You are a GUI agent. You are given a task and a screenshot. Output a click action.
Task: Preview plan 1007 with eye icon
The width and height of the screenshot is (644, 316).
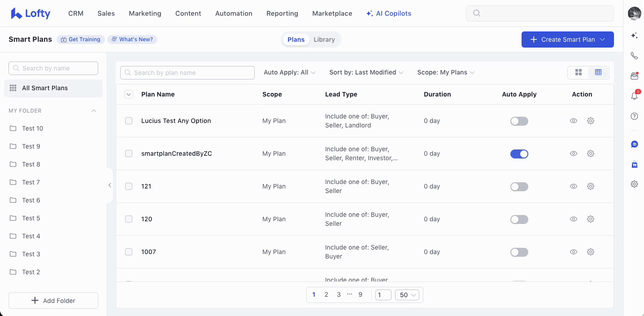pos(573,252)
